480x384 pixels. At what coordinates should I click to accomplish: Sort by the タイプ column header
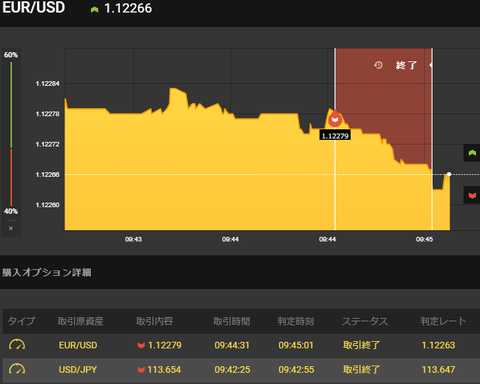pos(21,321)
